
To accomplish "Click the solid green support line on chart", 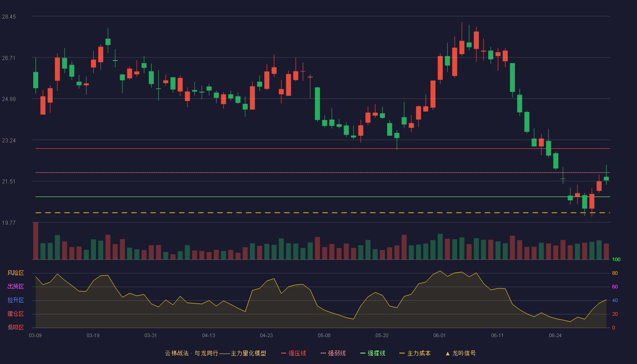I will pos(323,197).
